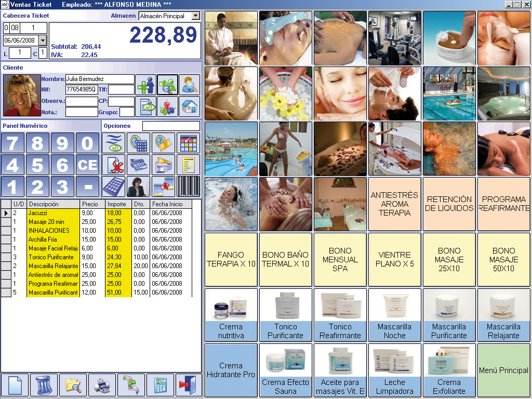Open the Menú Principal button
532x399 pixels.
(x=503, y=370)
